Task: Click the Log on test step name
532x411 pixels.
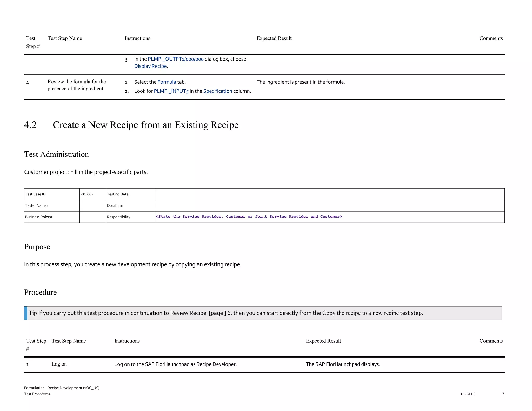Action: pos(59,364)
